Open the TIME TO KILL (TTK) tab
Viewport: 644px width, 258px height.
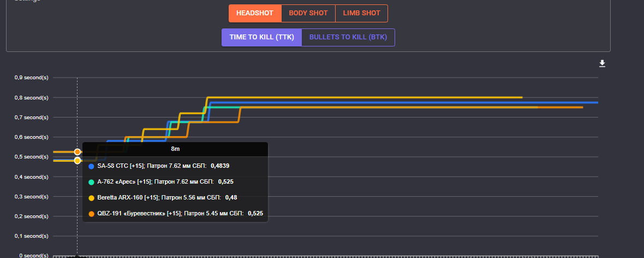pyautogui.click(x=261, y=37)
